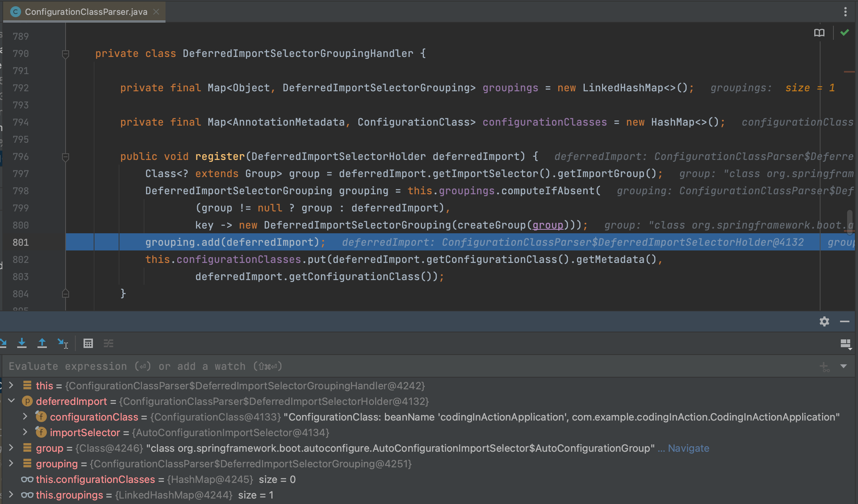Click the Step Into download-arrow icon
This screenshot has height=504, width=858.
[x=22, y=343]
